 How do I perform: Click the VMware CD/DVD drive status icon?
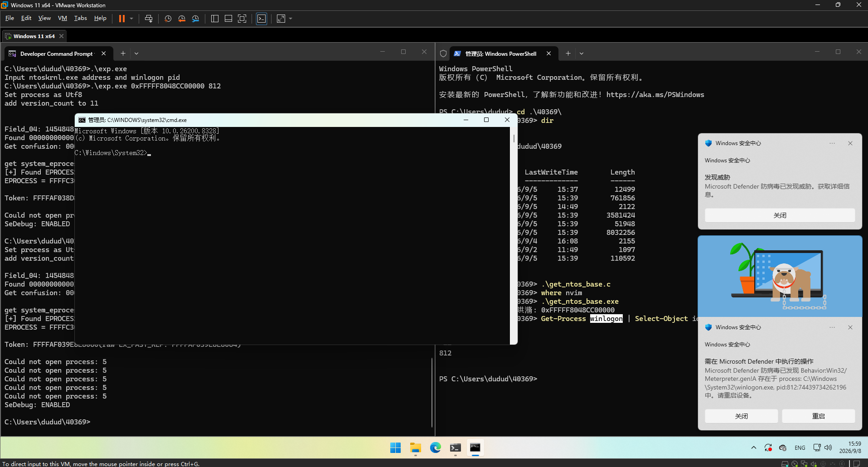[x=794, y=464]
